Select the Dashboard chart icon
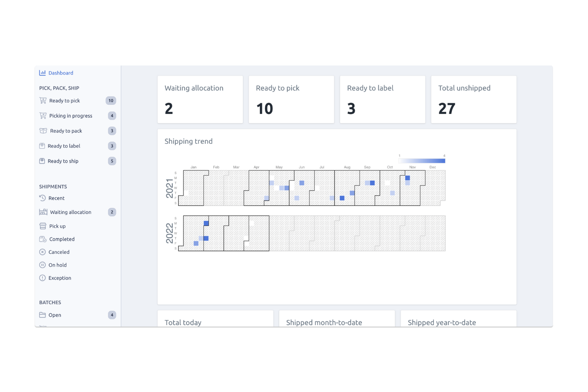Image resolution: width=588 pixels, height=392 pixels. coord(43,73)
